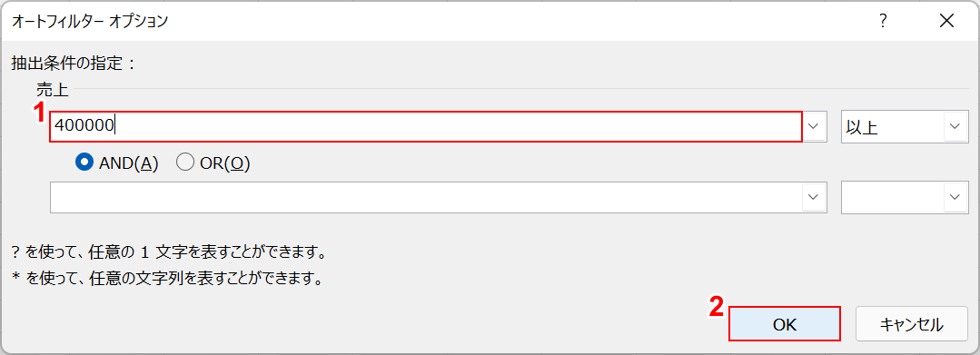Open the first value field dropdown arrow
980x355 pixels.
(813, 126)
